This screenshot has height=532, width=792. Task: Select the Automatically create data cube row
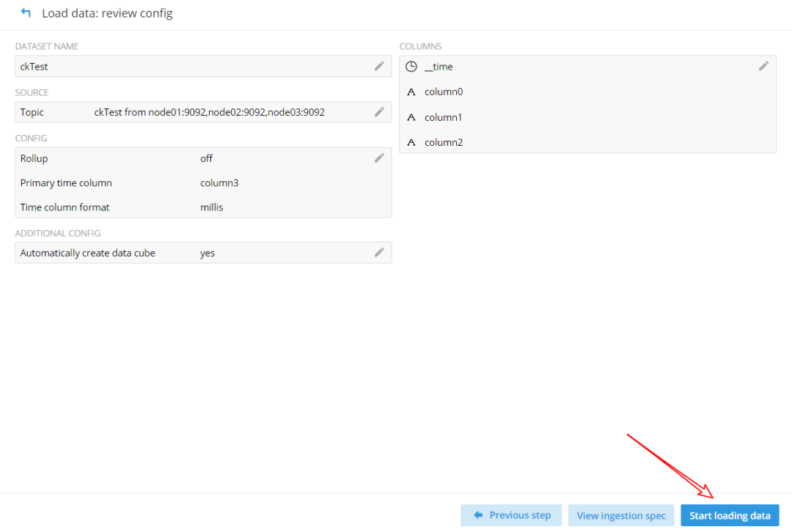click(x=191, y=254)
